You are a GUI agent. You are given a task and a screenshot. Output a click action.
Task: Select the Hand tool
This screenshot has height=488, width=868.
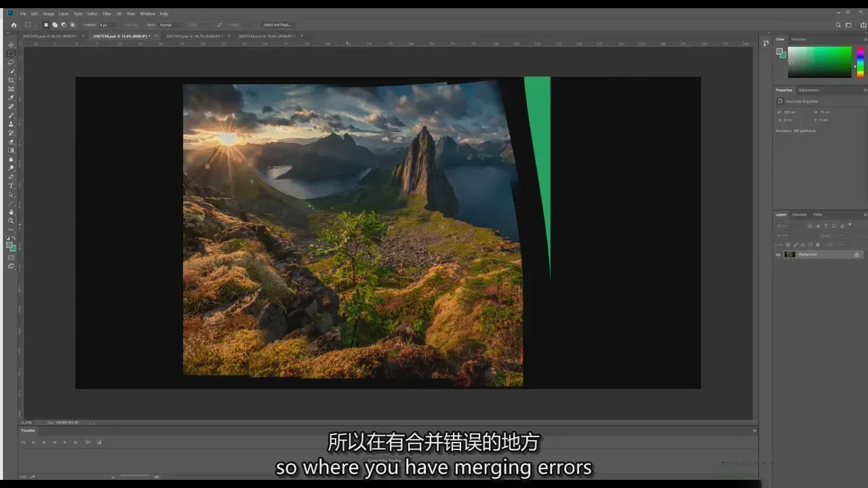[11, 212]
